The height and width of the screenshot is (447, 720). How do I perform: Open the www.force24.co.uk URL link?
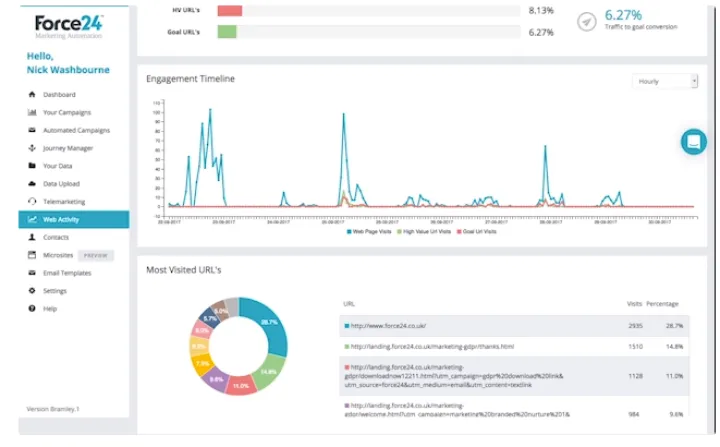(392, 326)
